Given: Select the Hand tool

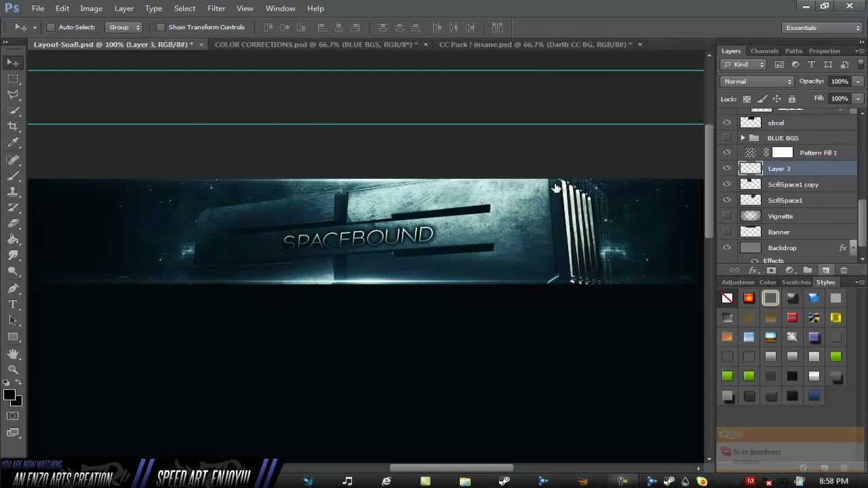Looking at the screenshot, I should coord(13,353).
